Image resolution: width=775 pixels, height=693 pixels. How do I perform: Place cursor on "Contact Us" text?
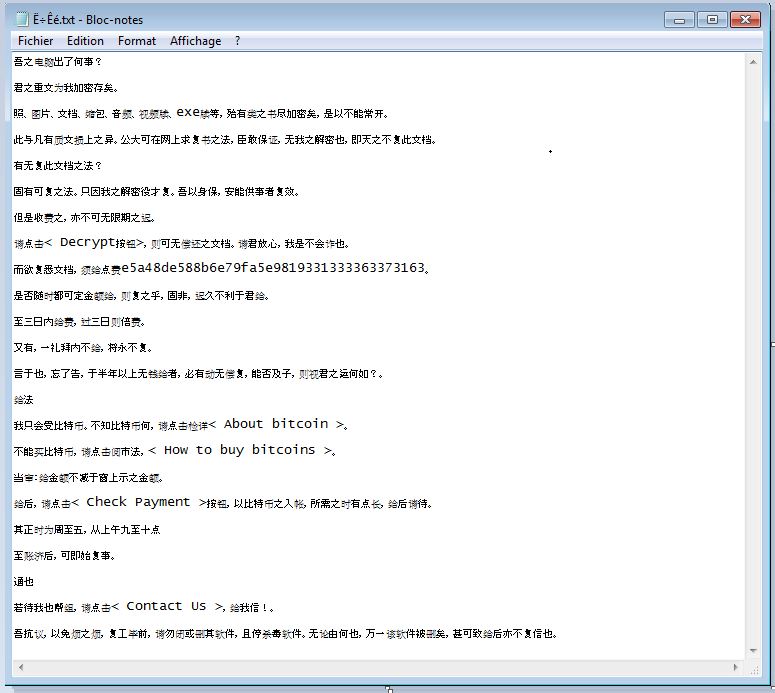point(166,606)
